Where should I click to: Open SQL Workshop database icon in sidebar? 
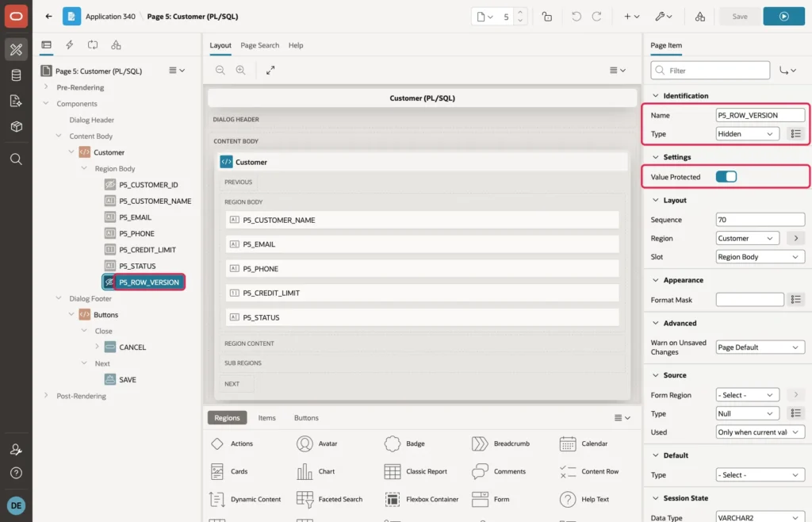pyautogui.click(x=16, y=75)
